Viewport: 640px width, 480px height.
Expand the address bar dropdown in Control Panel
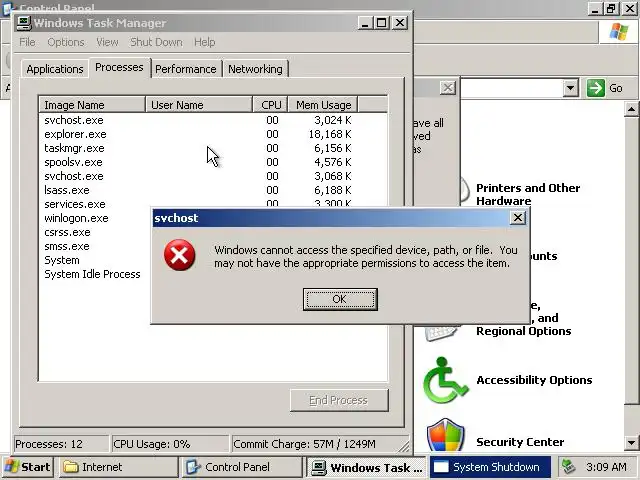pos(571,88)
